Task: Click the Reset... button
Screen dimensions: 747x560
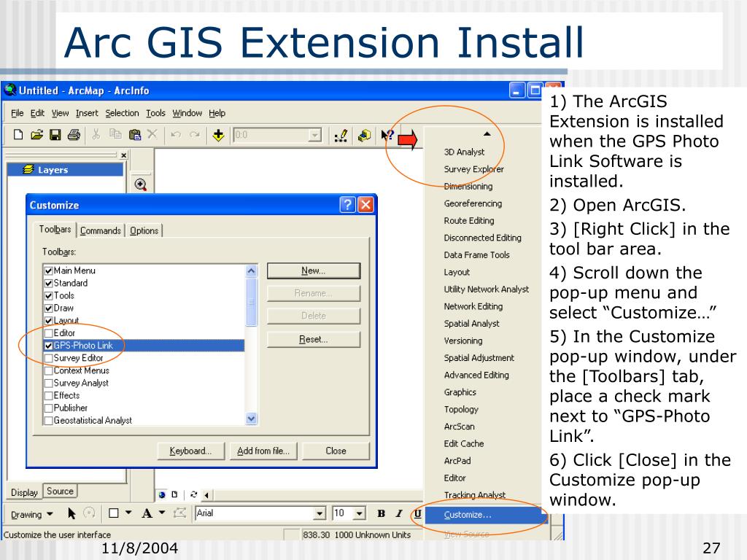Action: (314, 340)
